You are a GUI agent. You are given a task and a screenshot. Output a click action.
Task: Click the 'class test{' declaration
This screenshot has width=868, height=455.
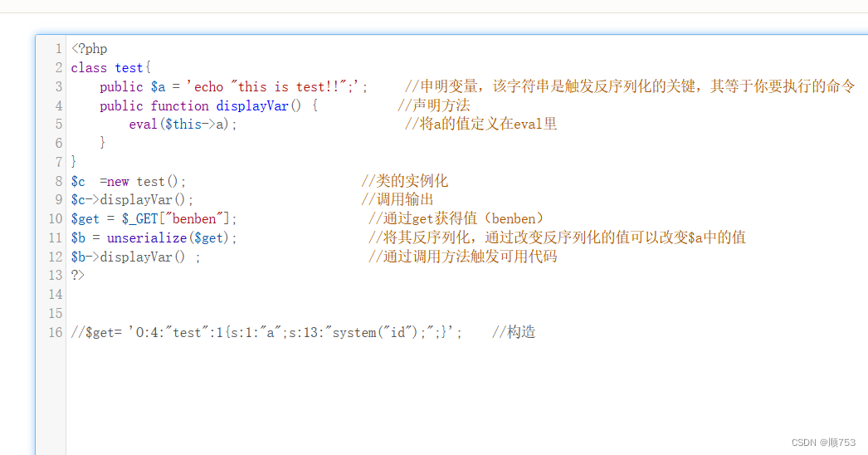pos(110,67)
